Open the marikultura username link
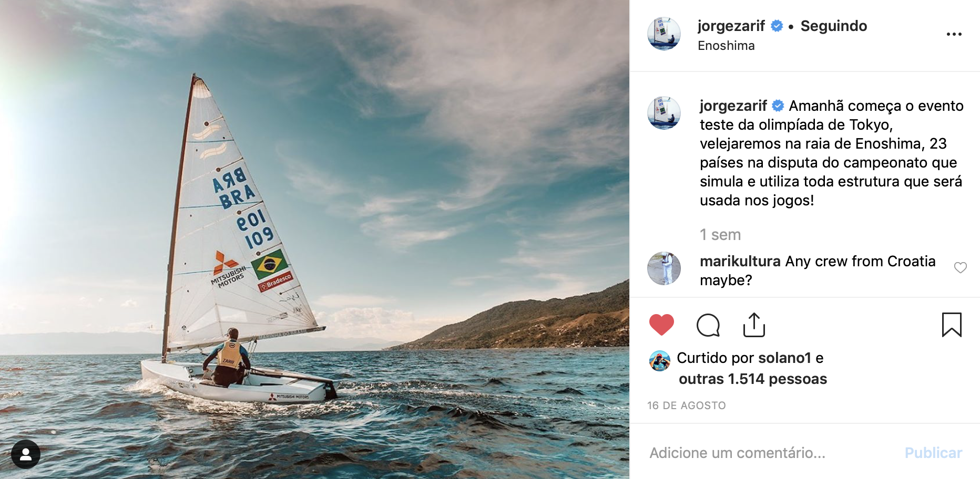 click(x=740, y=261)
